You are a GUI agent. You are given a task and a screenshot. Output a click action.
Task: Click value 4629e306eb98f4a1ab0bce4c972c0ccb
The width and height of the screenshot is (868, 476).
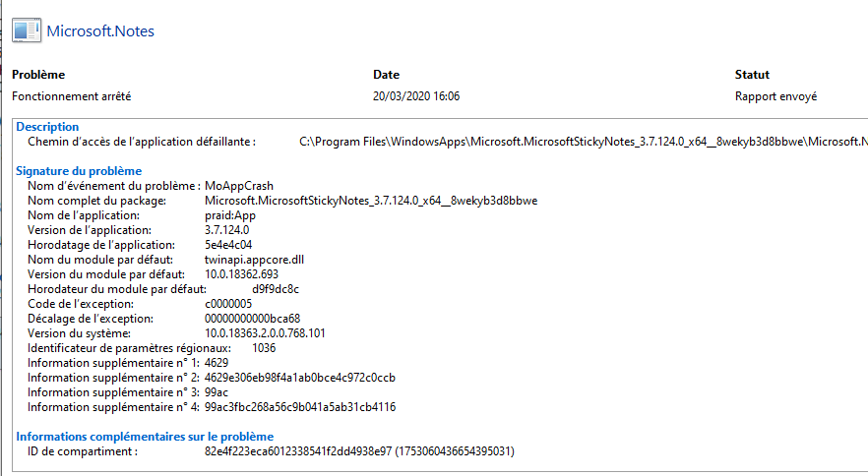point(300,378)
